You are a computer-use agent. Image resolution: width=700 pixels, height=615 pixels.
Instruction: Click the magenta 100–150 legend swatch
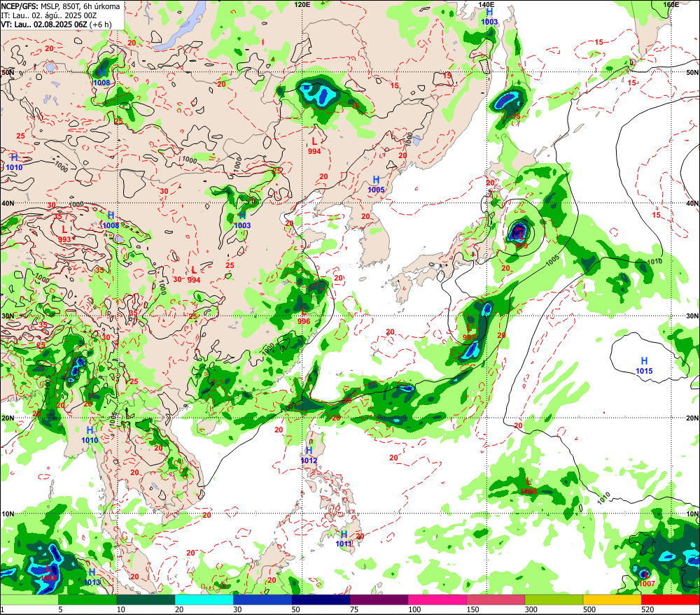point(437,600)
